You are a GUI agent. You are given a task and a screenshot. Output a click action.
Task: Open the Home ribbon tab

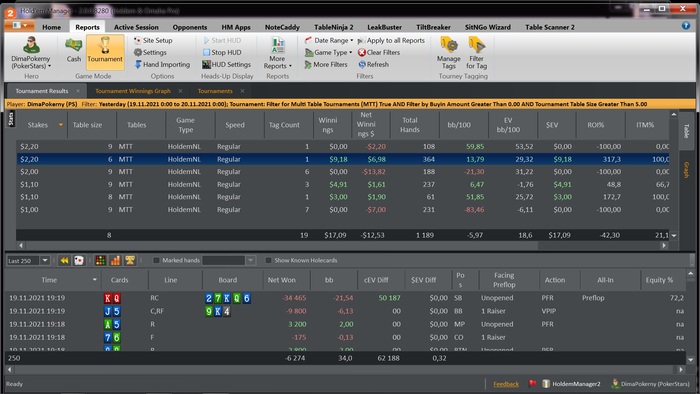(x=52, y=27)
